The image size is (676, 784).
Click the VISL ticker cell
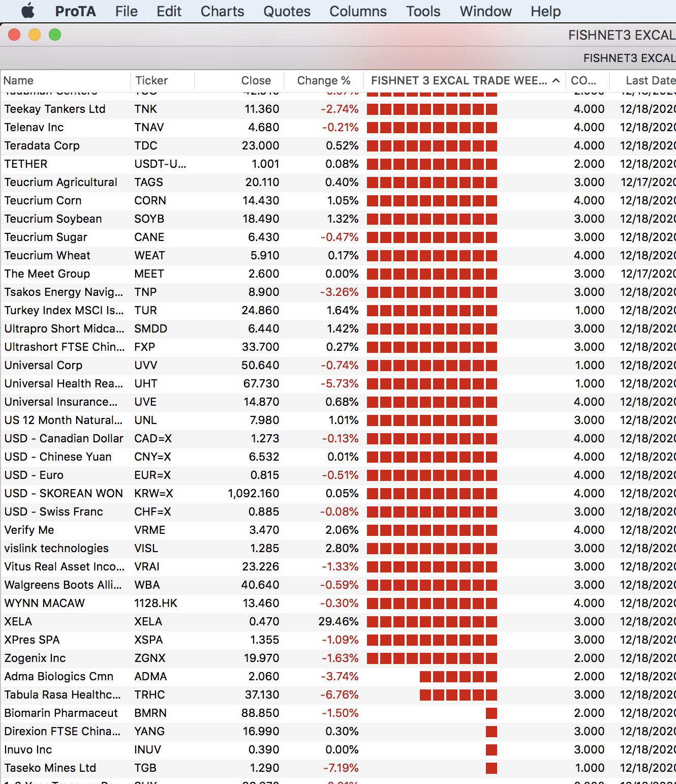tap(146, 548)
